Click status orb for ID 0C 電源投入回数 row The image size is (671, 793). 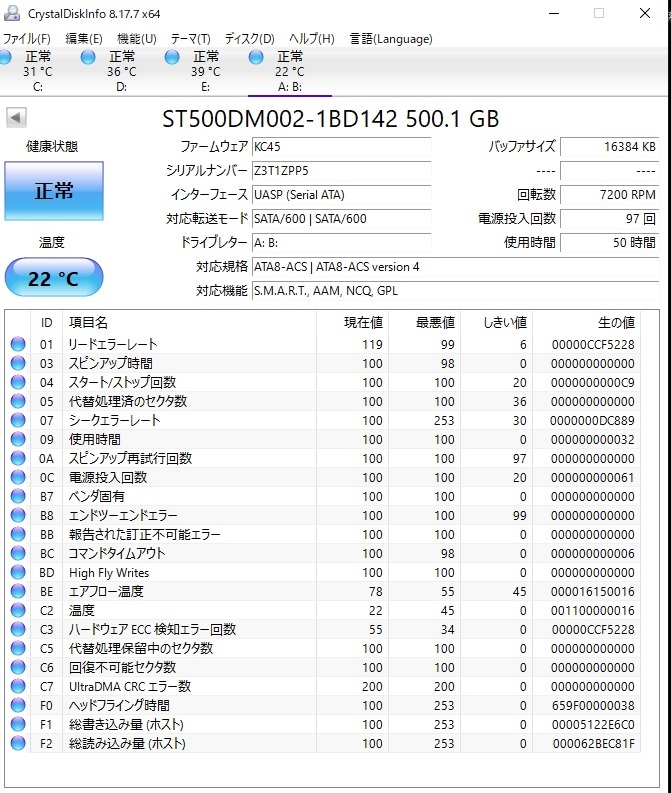tap(18, 477)
